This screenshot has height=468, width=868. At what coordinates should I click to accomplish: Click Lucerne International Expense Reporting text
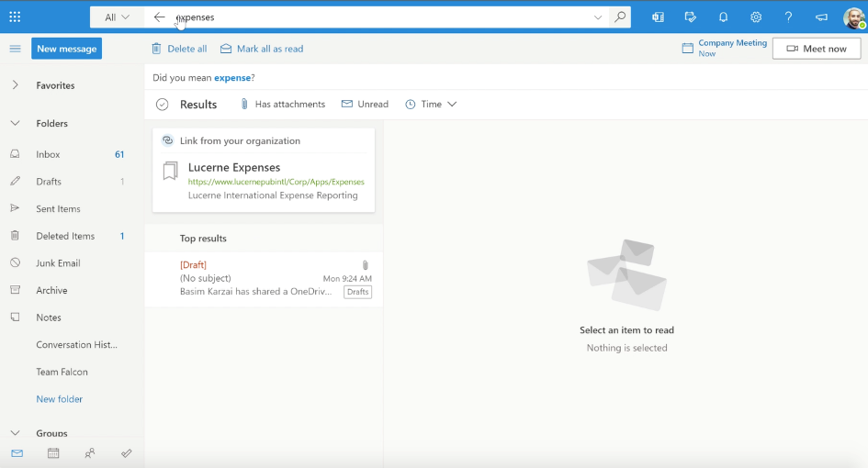[273, 195]
